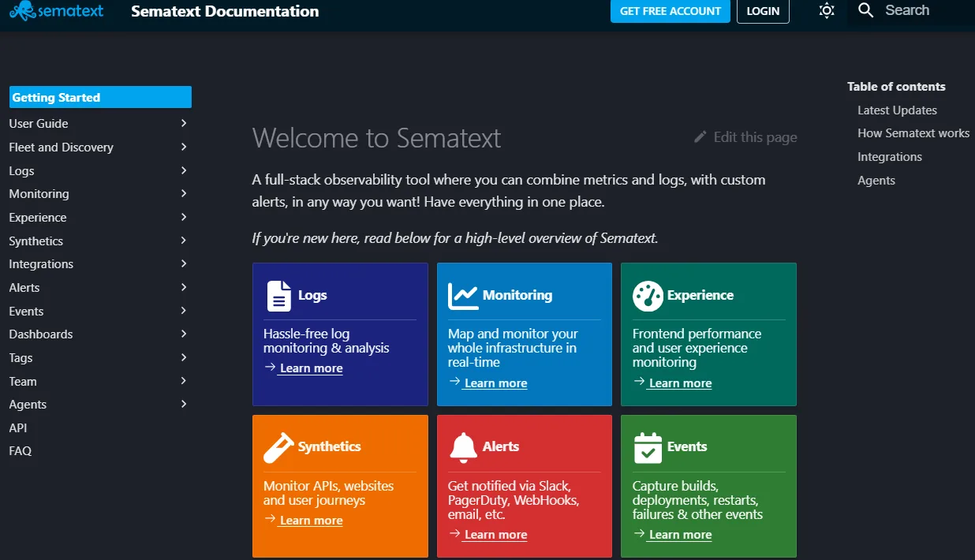Click the Logs document icon
The width and height of the screenshot is (975, 560).
pyautogui.click(x=279, y=296)
